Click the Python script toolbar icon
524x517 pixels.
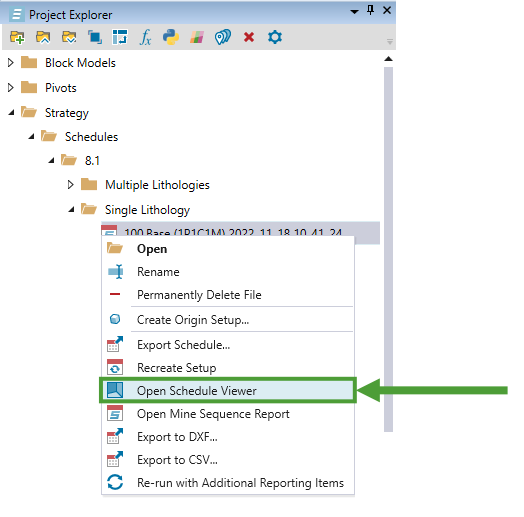click(171, 37)
